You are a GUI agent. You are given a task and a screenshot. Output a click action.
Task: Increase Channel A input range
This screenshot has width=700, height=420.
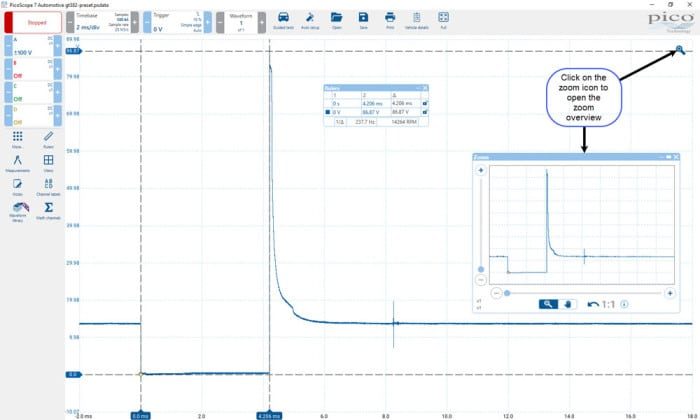pos(58,46)
